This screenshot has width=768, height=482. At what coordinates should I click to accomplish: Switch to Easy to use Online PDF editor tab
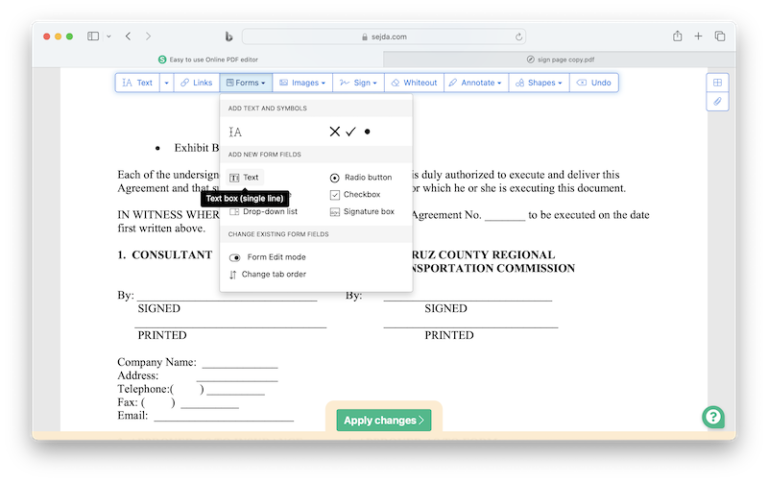(208, 59)
